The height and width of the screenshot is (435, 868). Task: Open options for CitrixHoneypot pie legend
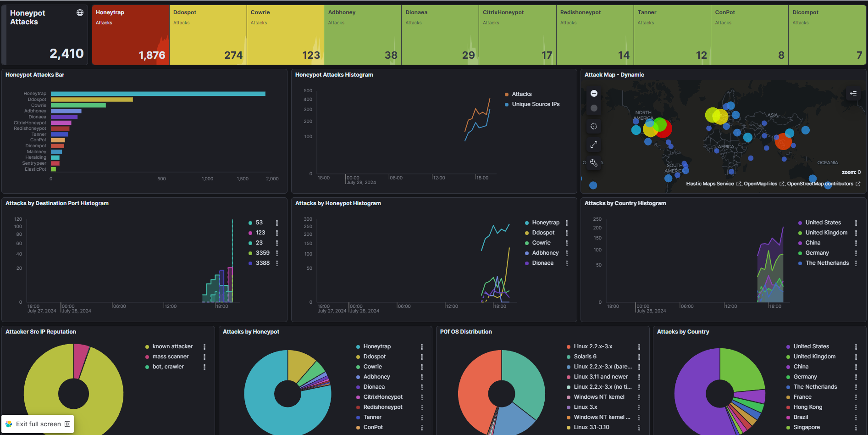pyautogui.click(x=422, y=397)
